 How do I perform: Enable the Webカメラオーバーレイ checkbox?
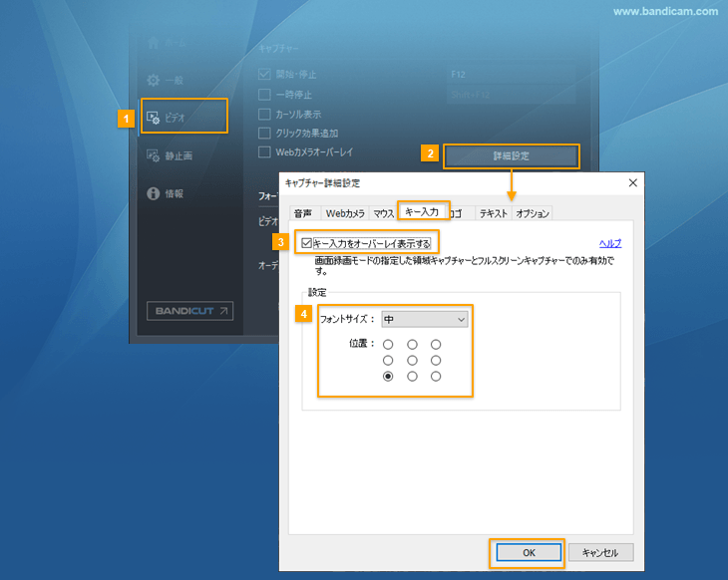coord(264,152)
